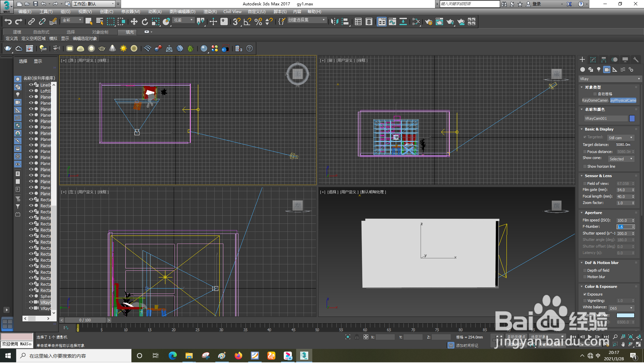This screenshot has width=644, height=363.
Task: Enable Depth of field checkbox
Action: (585, 271)
